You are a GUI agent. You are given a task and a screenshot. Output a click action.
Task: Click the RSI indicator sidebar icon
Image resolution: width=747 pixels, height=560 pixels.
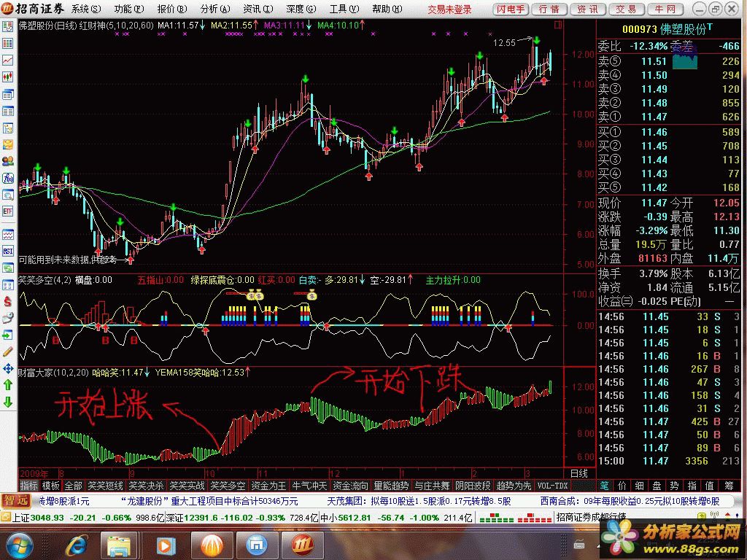(7, 251)
